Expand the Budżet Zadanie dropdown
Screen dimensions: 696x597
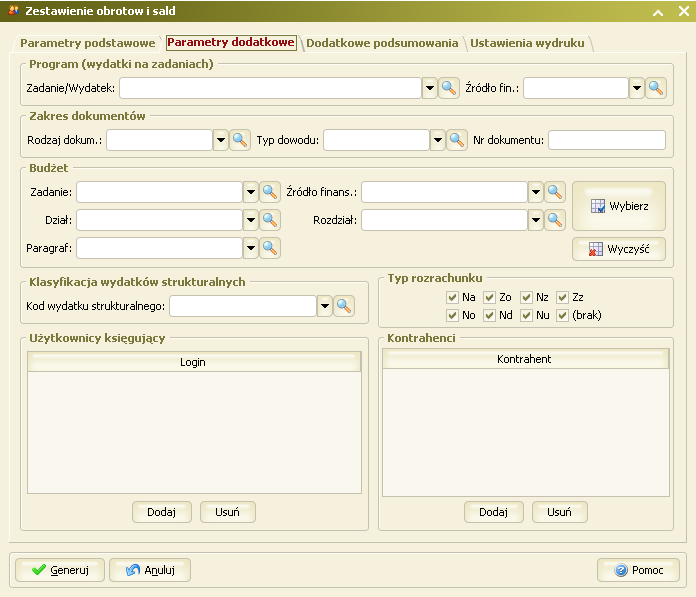coord(251,192)
